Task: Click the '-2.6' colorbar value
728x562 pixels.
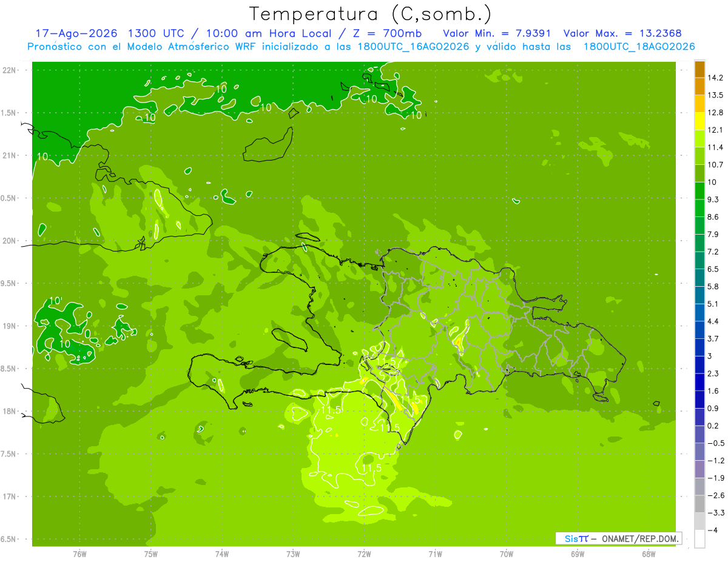Action: pyautogui.click(x=716, y=495)
